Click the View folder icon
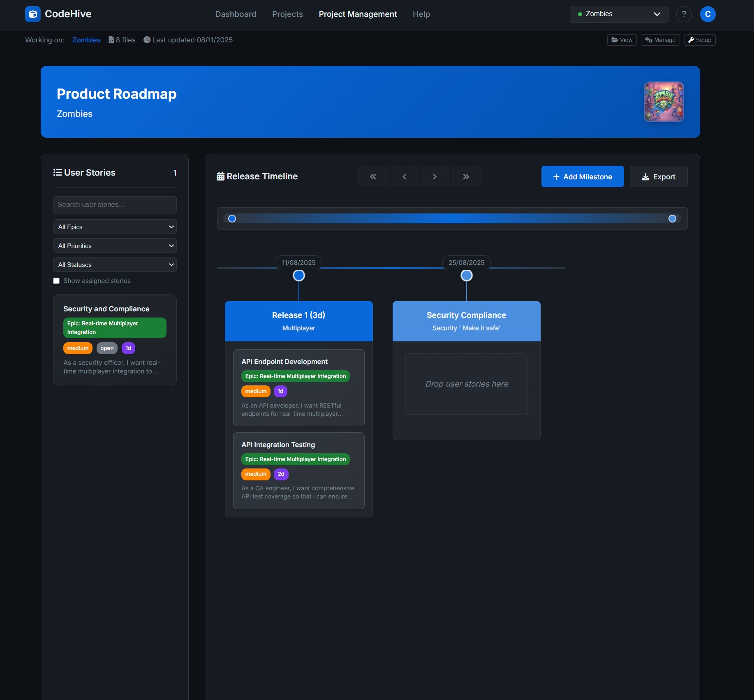754x700 pixels. [x=615, y=40]
